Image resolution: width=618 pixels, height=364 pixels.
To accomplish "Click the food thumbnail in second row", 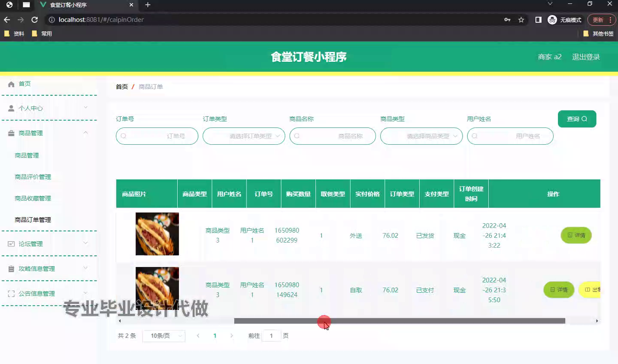I will coord(157,288).
